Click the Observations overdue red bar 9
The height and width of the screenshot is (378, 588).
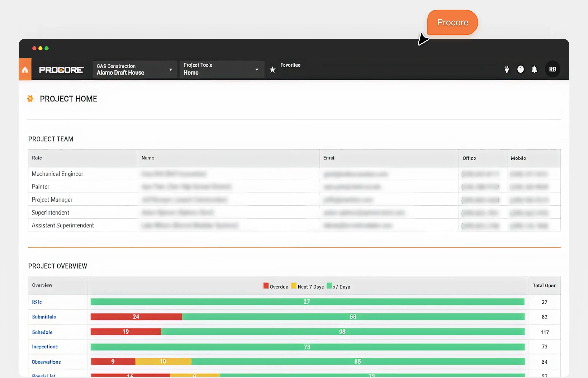click(x=113, y=362)
